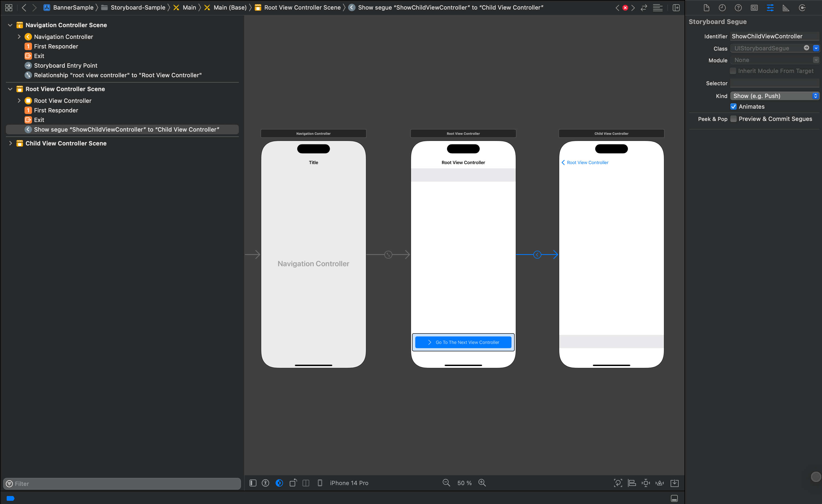
Task: Open the Kind dropdown for the segue
Action: (774, 96)
